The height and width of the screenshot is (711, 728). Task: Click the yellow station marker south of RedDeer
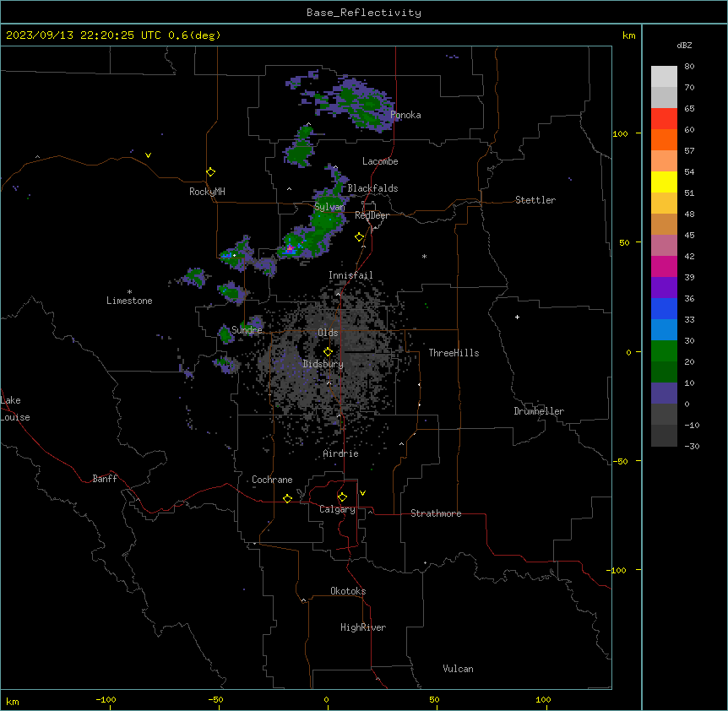coord(359,237)
